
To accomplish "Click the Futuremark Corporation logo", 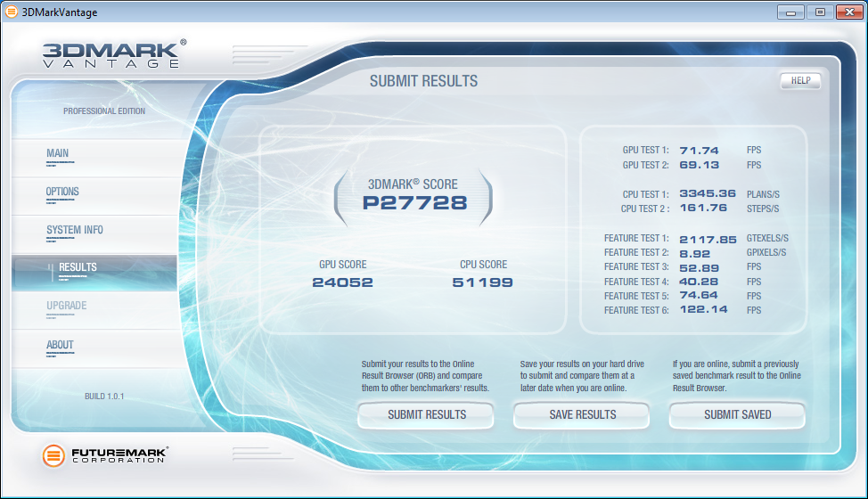I will tap(105, 455).
